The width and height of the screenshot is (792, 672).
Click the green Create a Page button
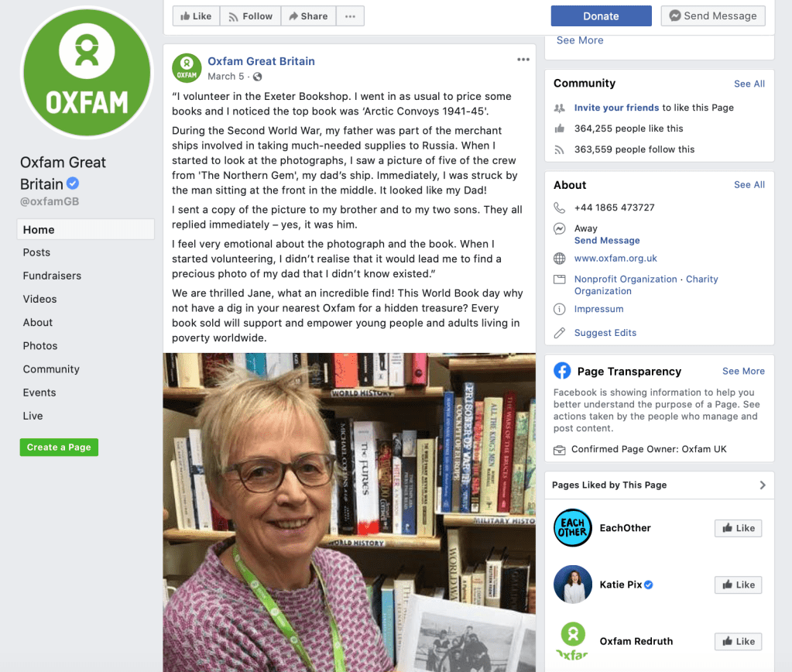pos(59,447)
